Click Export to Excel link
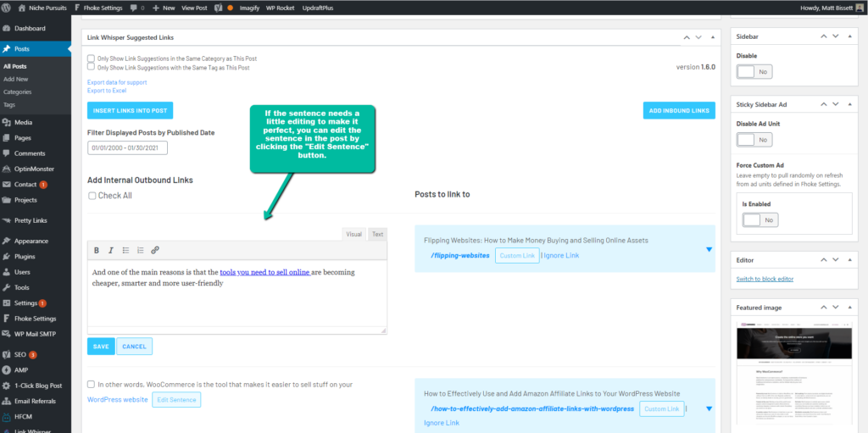The width and height of the screenshot is (868, 433). [107, 91]
